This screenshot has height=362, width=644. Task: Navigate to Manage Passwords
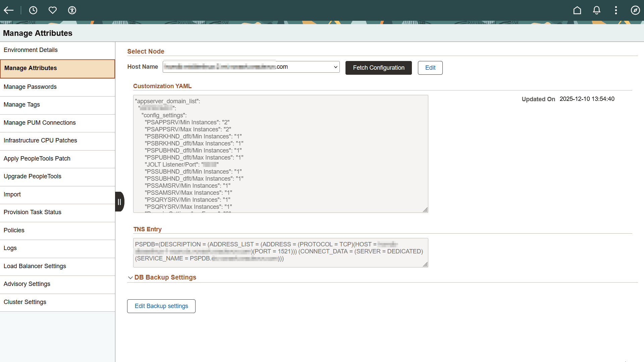(x=30, y=87)
